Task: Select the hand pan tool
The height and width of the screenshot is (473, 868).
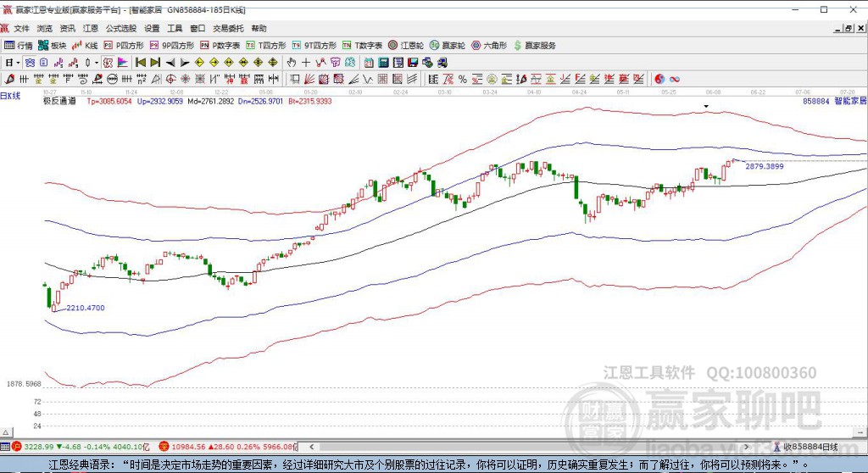Action: 292,63
